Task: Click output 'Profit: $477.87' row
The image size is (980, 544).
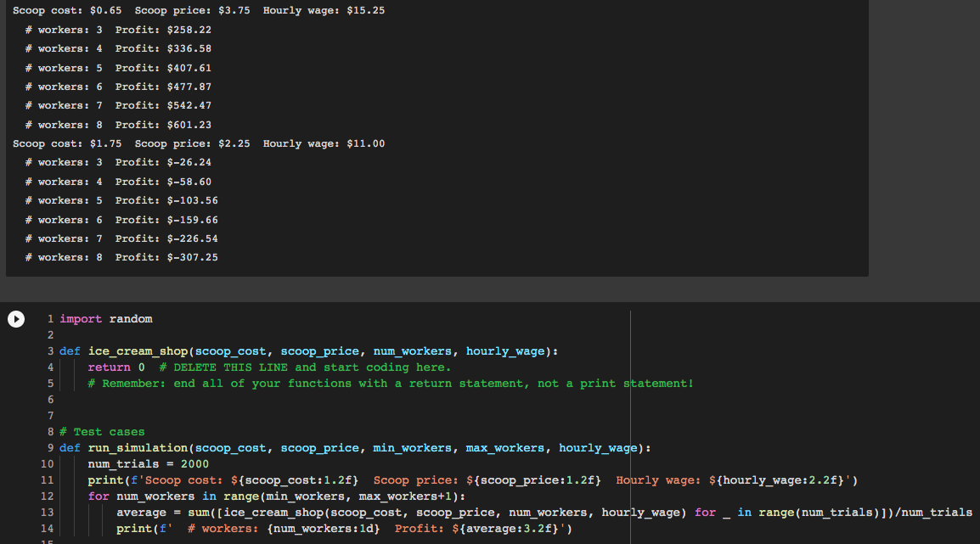Action: (x=119, y=87)
